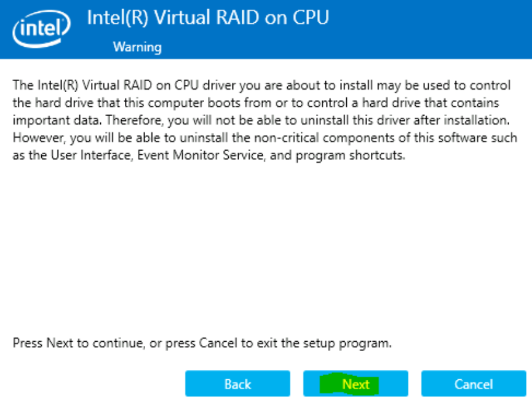Click the blank white area below the warning text
The image size is (532, 405).
coord(264,246)
